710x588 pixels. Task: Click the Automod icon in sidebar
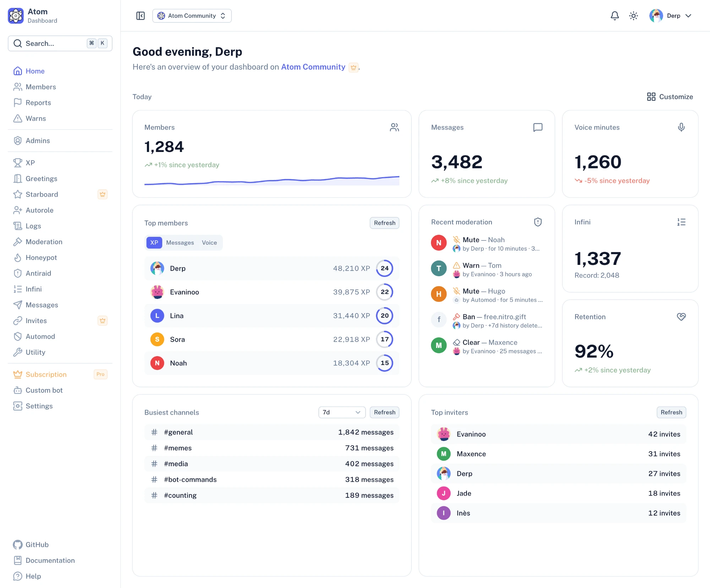tap(18, 337)
